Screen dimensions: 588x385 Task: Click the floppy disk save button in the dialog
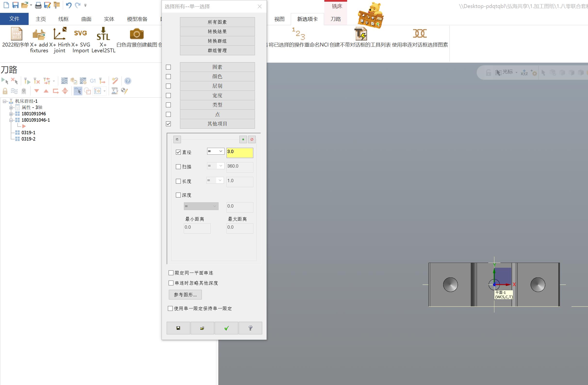click(178, 328)
